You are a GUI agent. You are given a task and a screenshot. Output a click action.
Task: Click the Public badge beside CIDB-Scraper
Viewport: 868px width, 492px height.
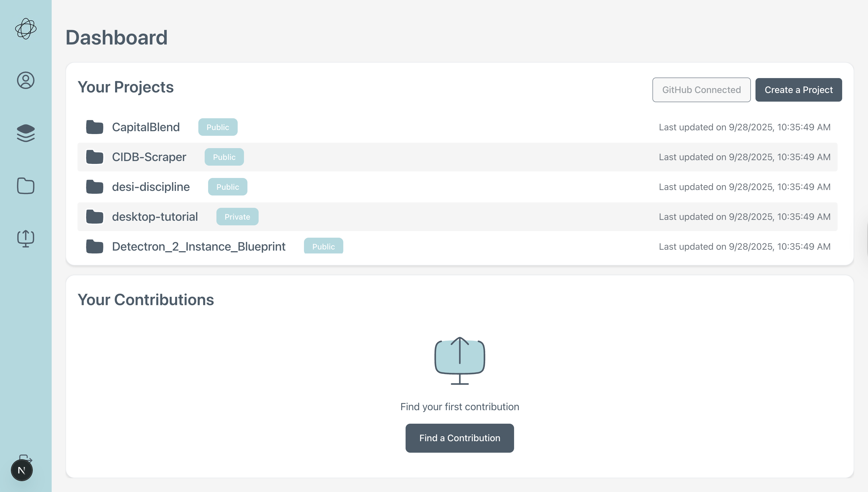(x=224, y=157)
